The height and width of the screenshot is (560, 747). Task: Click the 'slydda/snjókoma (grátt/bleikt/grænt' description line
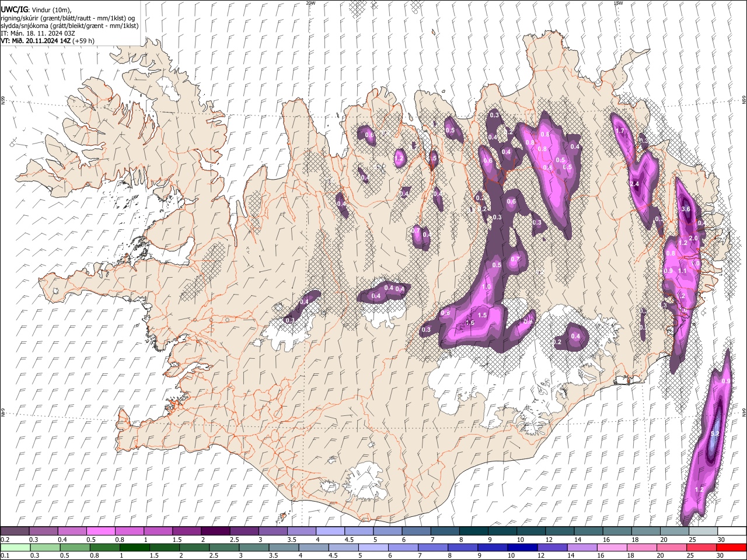(x=70, y=26)
